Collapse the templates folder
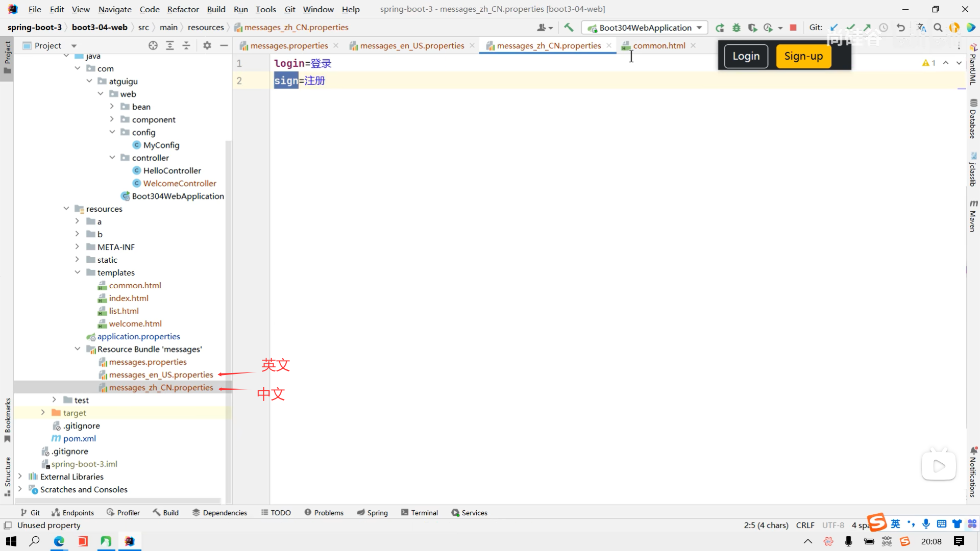 click(x=78, y=272)
